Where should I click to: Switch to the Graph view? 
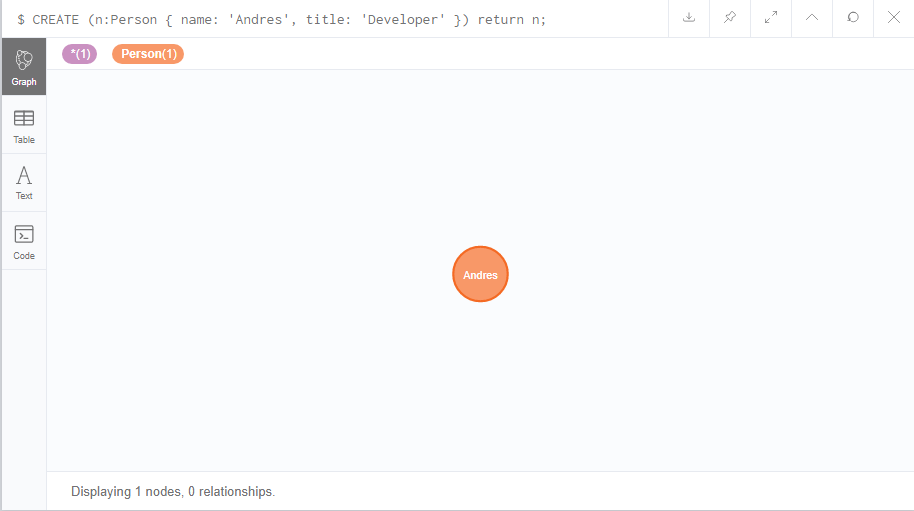[24, 67]
